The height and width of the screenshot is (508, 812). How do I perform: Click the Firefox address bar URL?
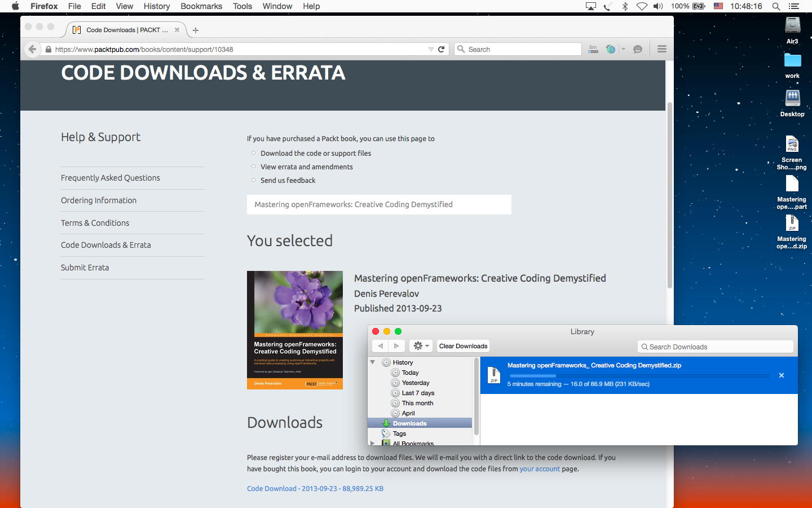144,49
